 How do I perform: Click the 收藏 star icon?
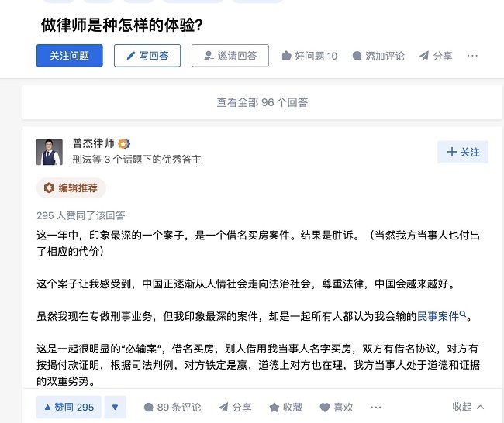click(274, 407)
